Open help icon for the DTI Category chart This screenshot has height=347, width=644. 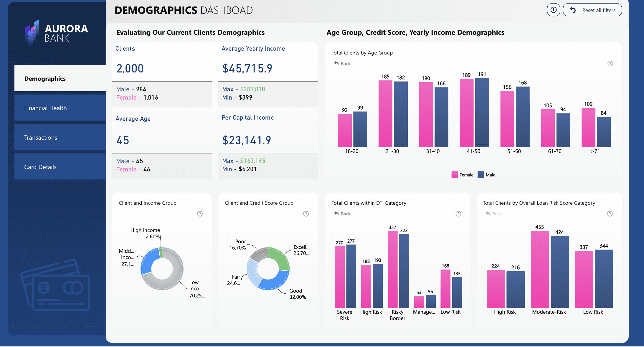click(458, 214)
